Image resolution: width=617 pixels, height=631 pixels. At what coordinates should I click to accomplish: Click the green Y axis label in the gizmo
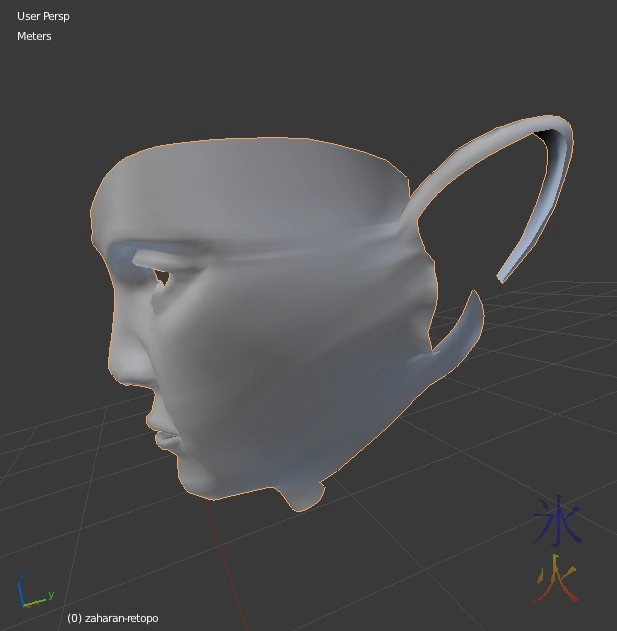pos(50,594)
